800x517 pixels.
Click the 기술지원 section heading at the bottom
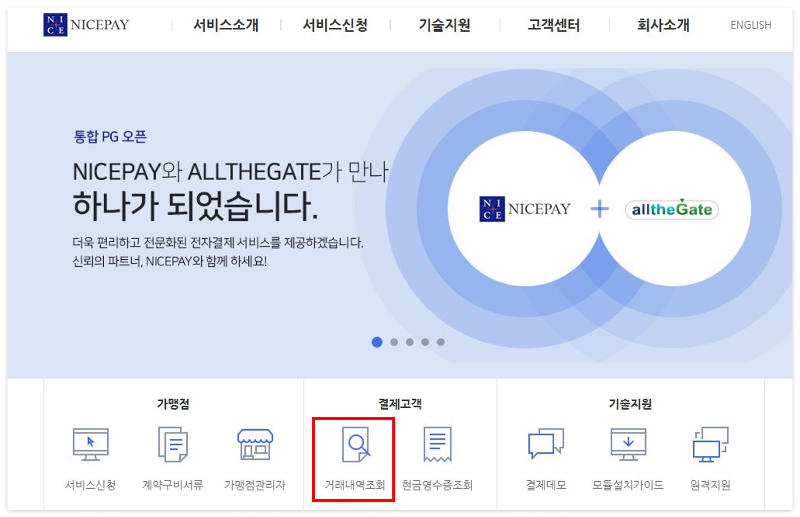(x=630, y=404)
